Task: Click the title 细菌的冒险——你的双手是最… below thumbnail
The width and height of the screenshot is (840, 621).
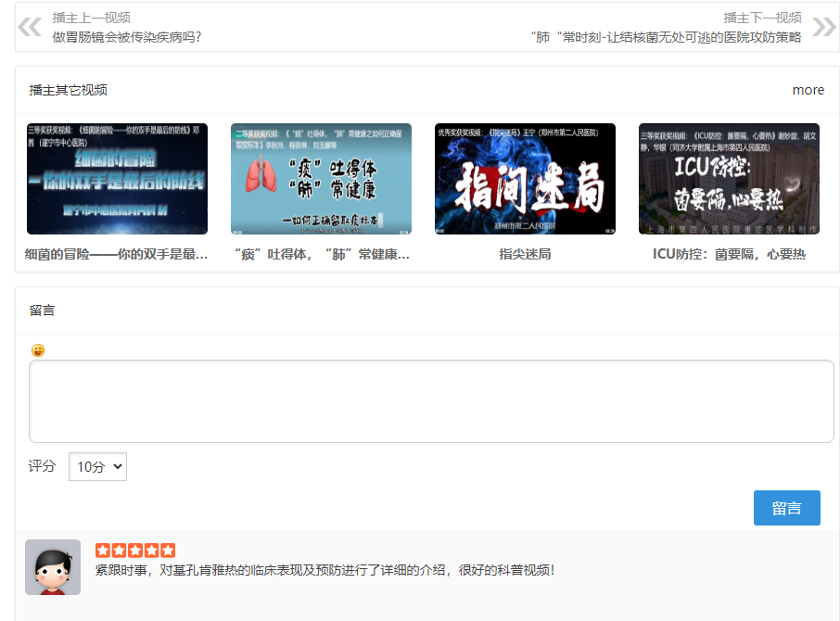Action: tap(117, 254)
